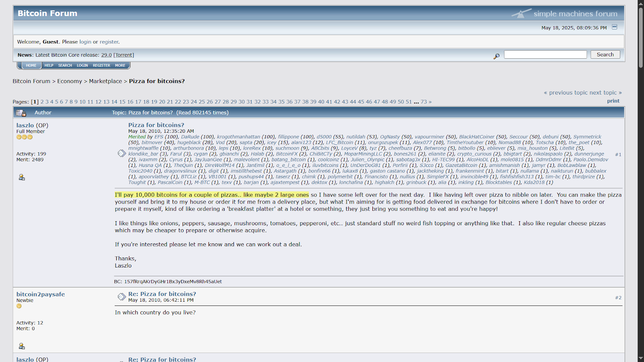Screen dimensions: 644x362
Task: Click the print link
Action: 613,101
